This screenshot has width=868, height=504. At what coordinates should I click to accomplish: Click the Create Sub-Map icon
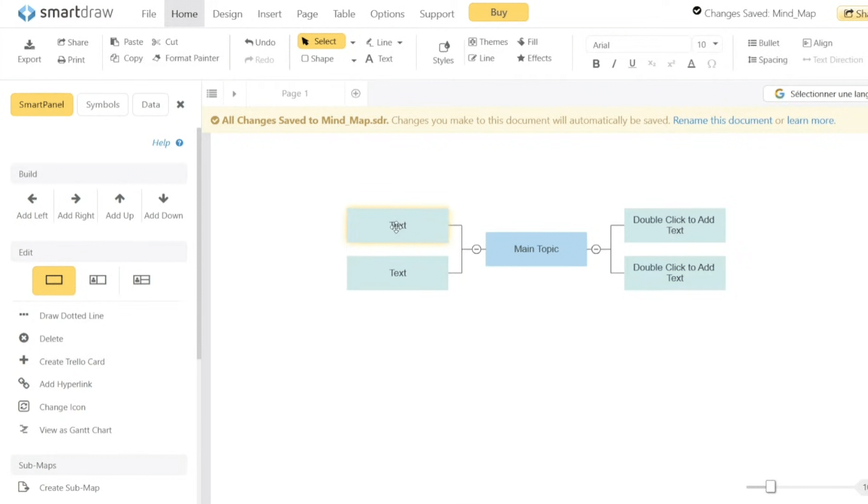click(x=24, y=487)
